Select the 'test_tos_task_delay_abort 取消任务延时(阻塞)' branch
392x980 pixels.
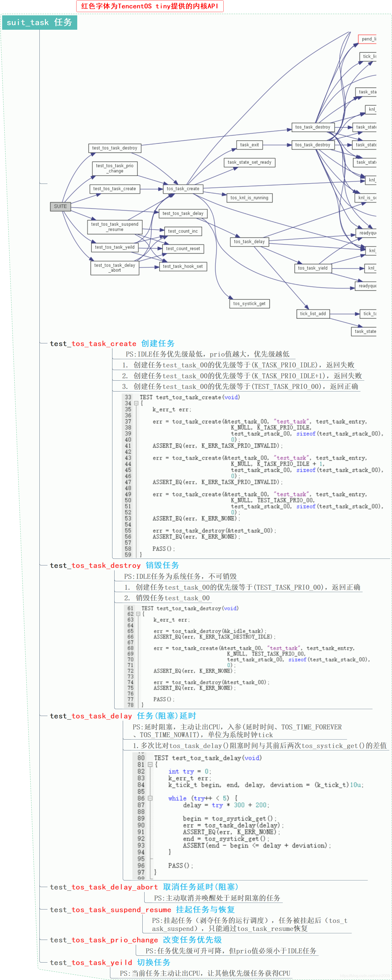[x=144, y=887]
